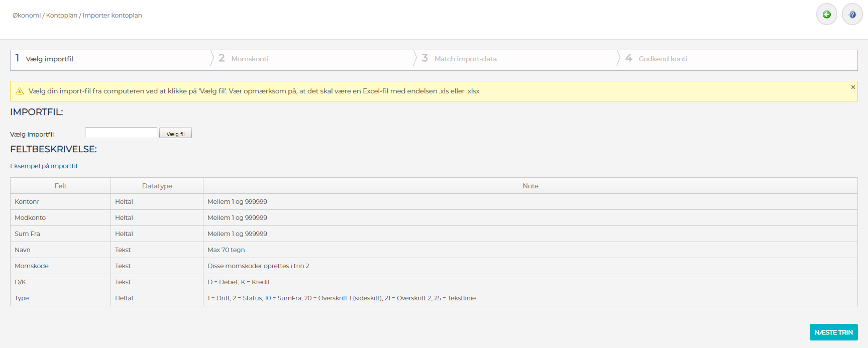
Task: Click the Datatype column header
Action: coord(157,186)
